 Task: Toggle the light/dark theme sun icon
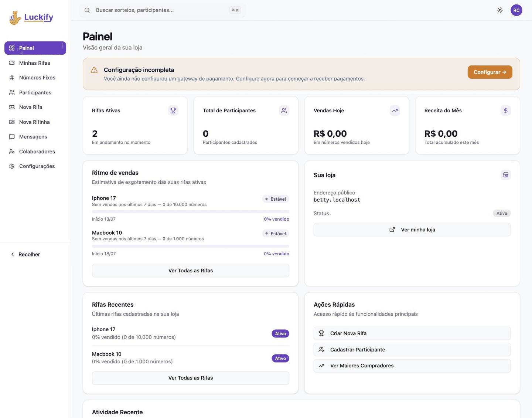500,10
